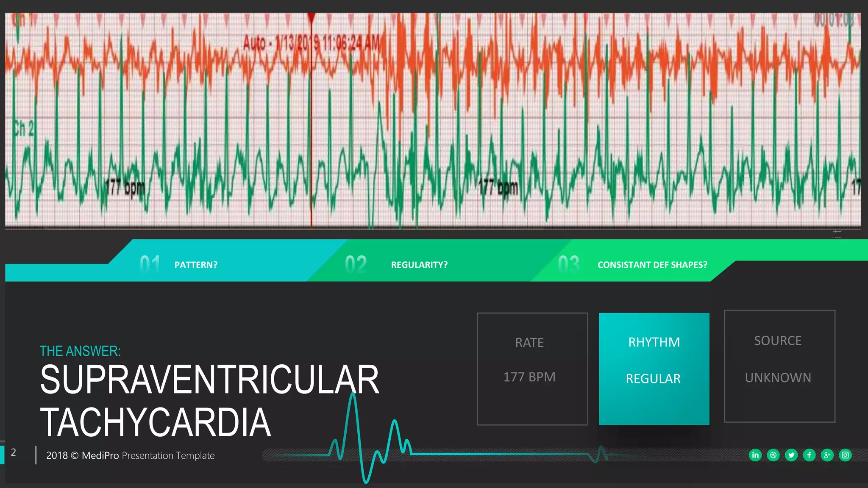Click the red triangle ECG marker
This screenshot has width=868, height=488.
point(312,18)
